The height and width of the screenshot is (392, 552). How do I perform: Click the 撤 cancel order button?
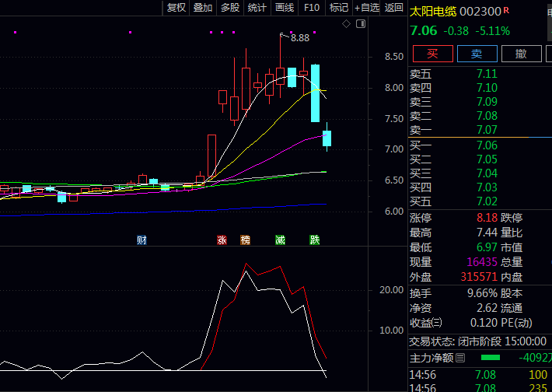[521, 54]
